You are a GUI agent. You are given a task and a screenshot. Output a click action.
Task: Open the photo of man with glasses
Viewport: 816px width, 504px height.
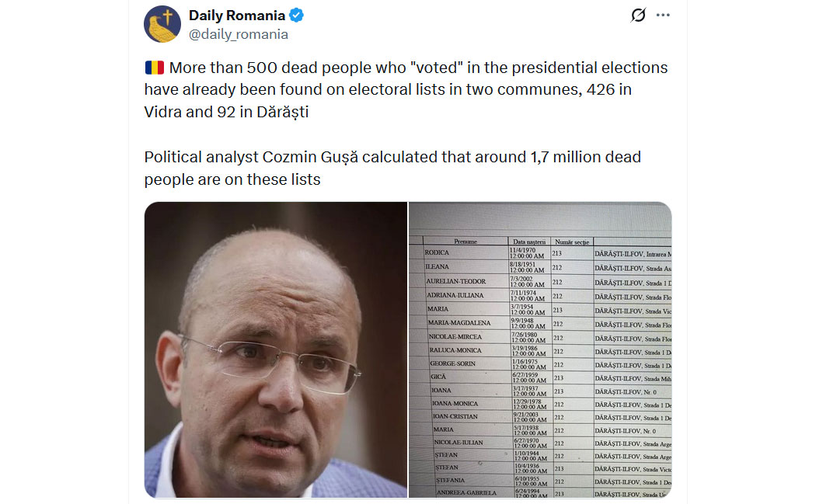click(x=276, y=350)
